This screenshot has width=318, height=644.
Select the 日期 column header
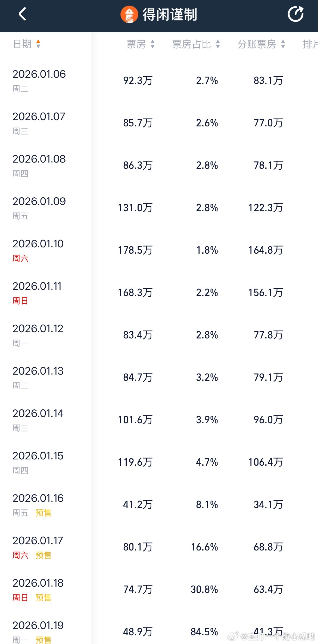(x=22, y=44)
